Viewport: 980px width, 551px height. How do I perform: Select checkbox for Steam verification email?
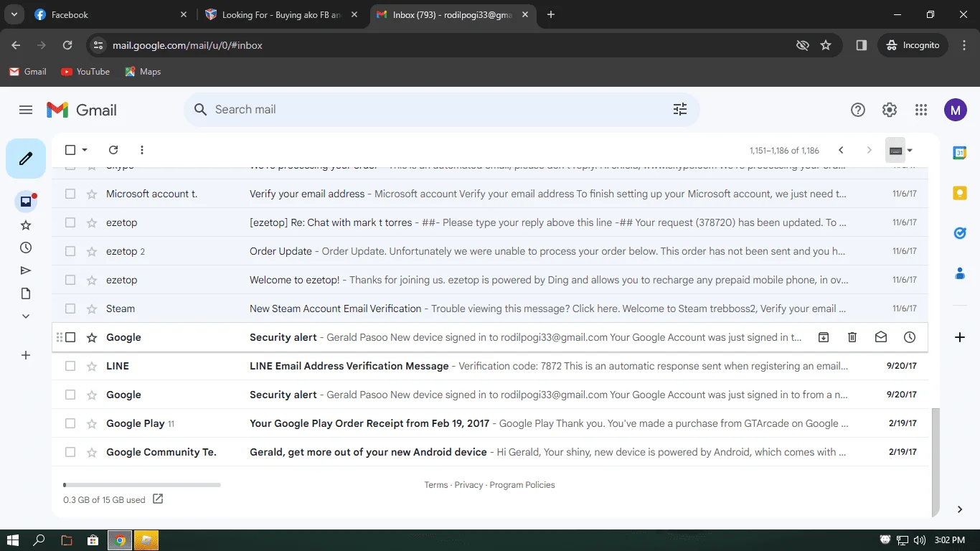pyautogui.click(x=70, y=309)
